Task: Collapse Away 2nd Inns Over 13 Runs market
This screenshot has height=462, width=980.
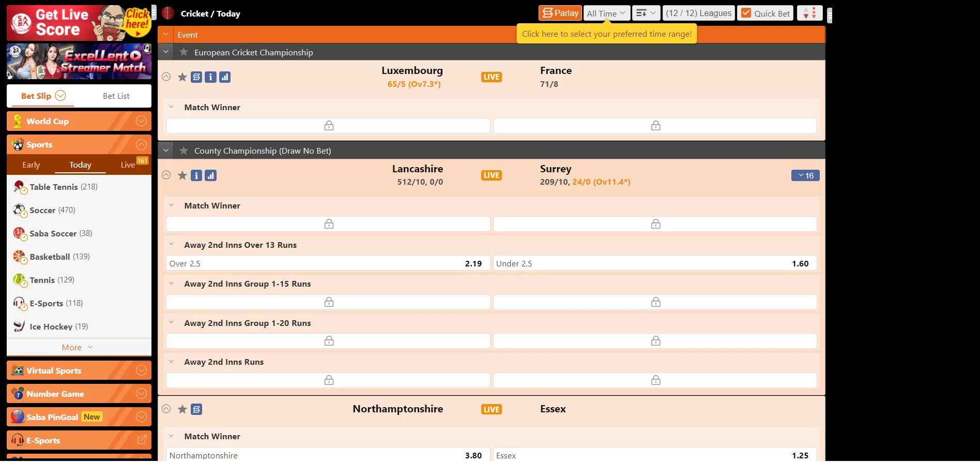Action: tap(171, 245)
